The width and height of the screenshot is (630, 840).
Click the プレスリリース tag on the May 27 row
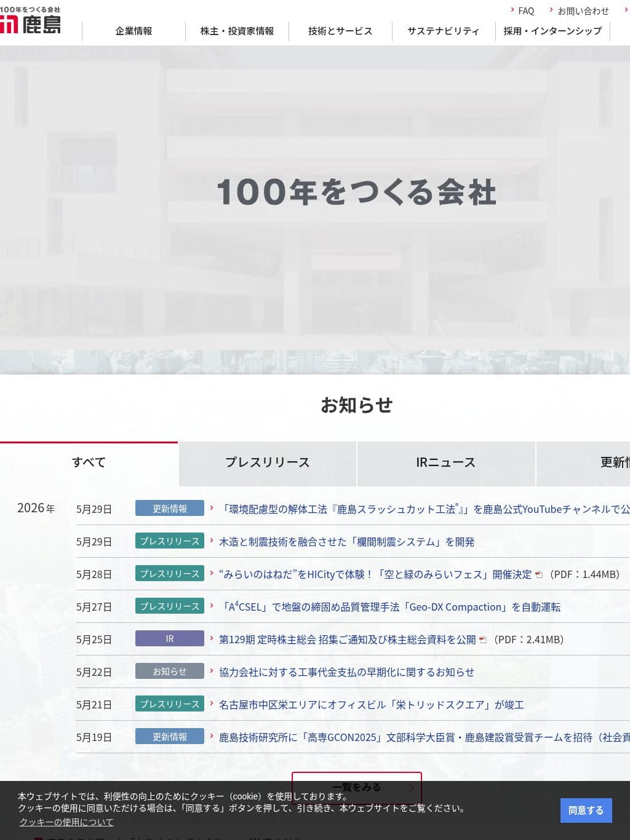click(x=170, y=606)
